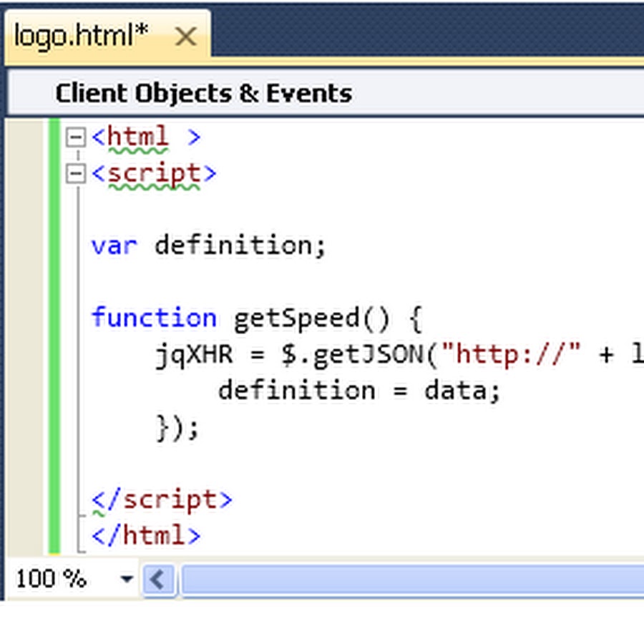Click the '});' closing line
This screenshot has height=644, width=644.
tap(177, 428)
